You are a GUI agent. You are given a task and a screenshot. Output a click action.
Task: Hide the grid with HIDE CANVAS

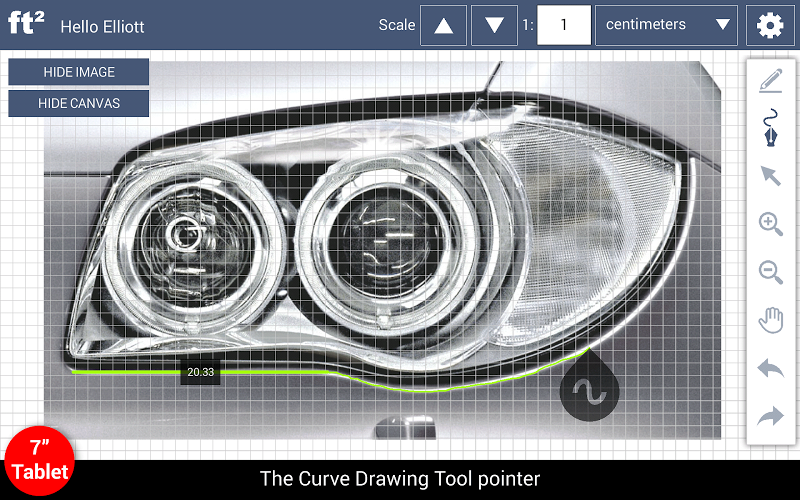pyautogui.click(x=79, y=104)
